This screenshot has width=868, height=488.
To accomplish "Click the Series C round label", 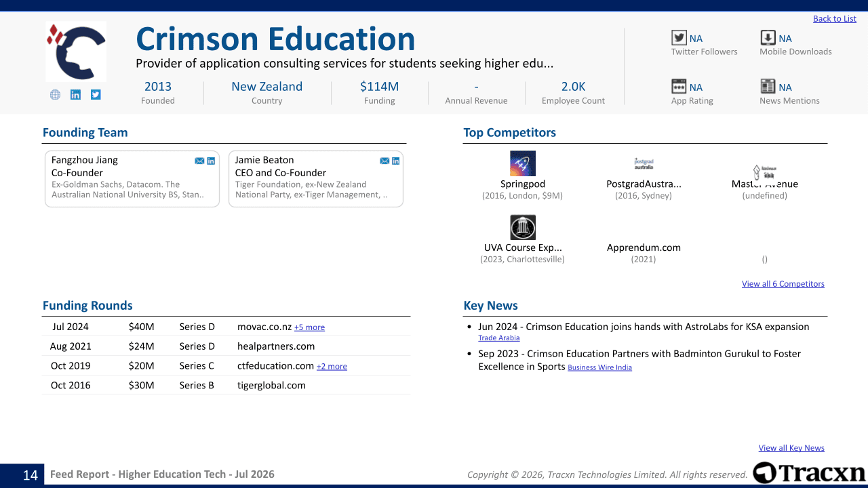I will (197, 366).
